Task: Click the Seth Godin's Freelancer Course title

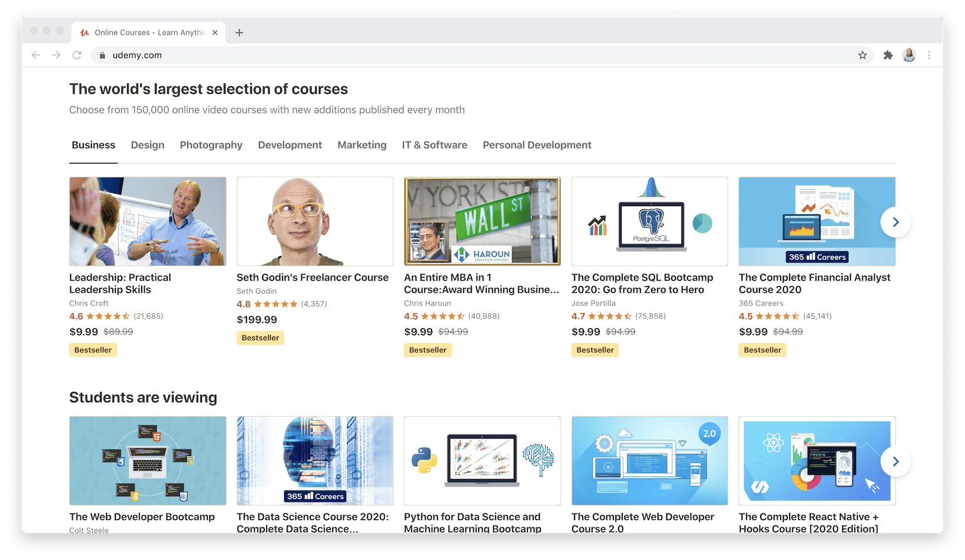Action: (x=313, y=277)
